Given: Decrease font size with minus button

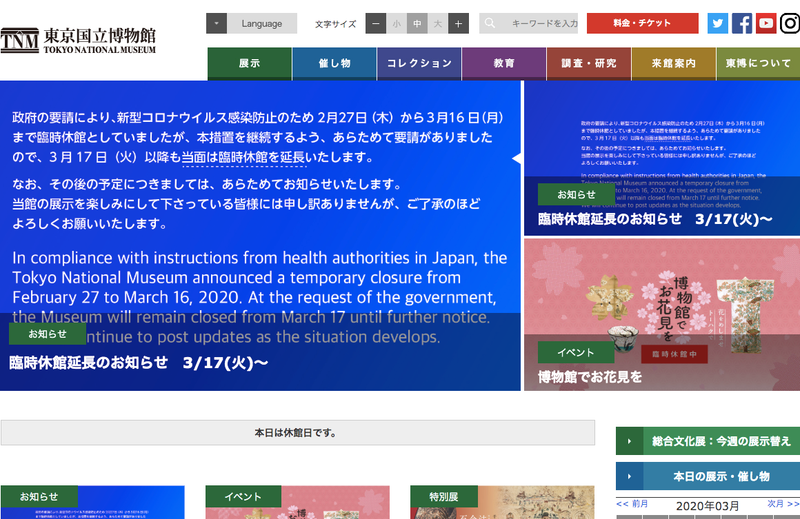Looking at the screenshot, I should [x=376, y=23].
